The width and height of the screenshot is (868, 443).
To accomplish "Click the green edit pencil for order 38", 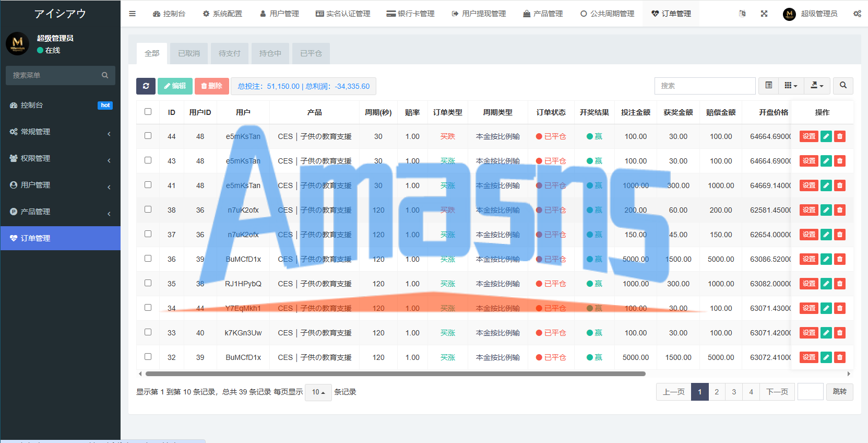I will 826,210.
